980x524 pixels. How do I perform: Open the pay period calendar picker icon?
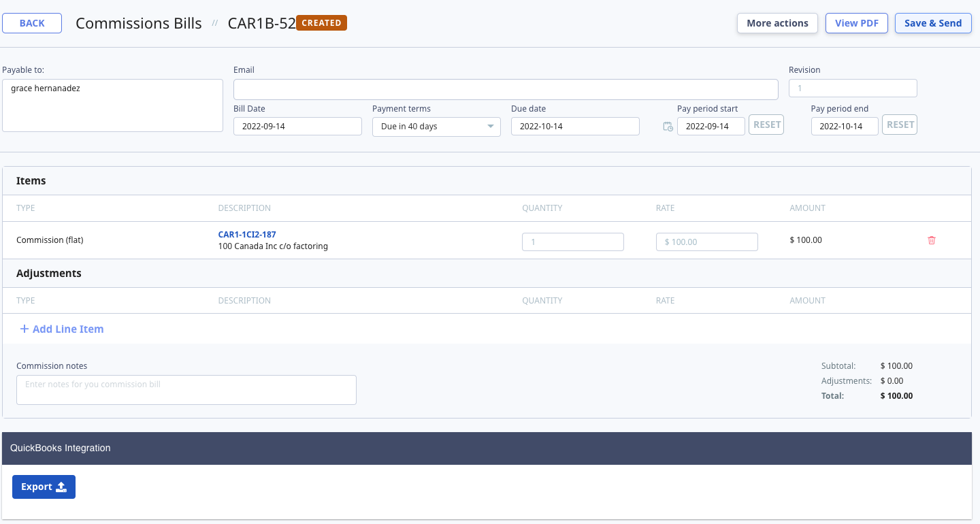668,127
